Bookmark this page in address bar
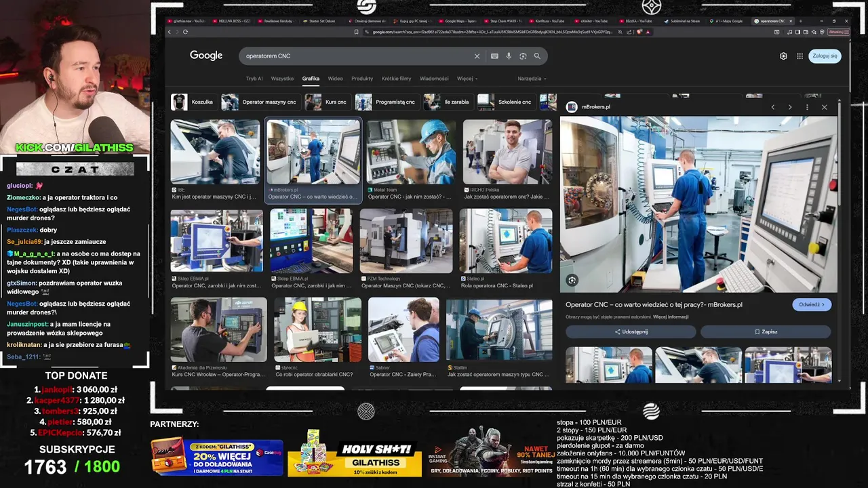Image resolution: width=868 pixels, height=488 pixels. point(357,32)
